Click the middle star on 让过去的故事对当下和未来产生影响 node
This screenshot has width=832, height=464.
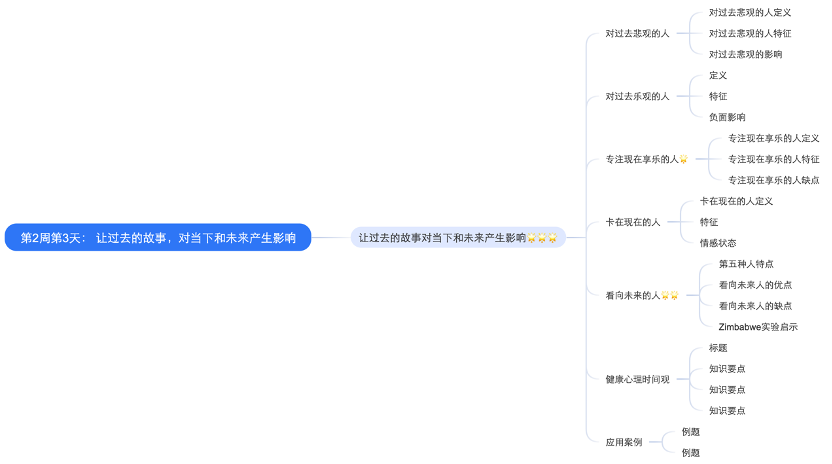[542, 238]
